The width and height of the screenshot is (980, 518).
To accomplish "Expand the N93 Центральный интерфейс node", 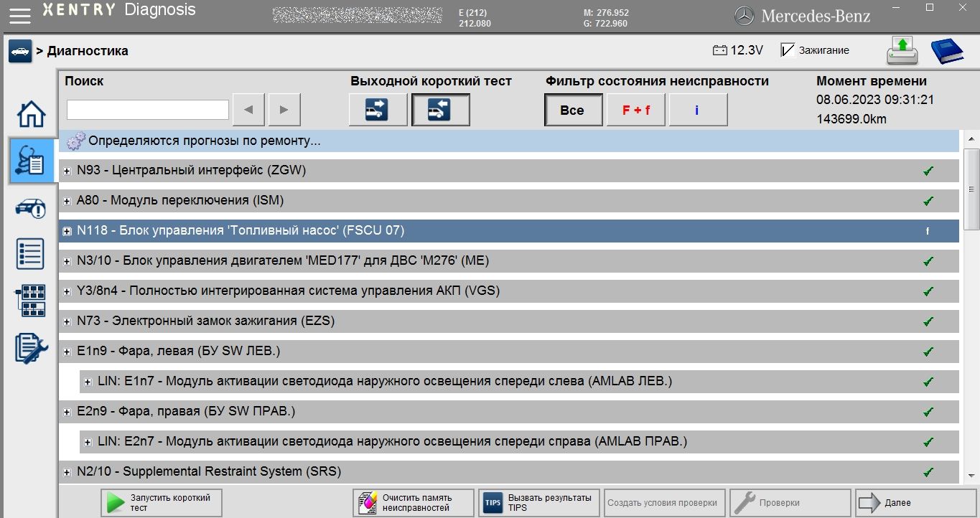I will 67,171.
